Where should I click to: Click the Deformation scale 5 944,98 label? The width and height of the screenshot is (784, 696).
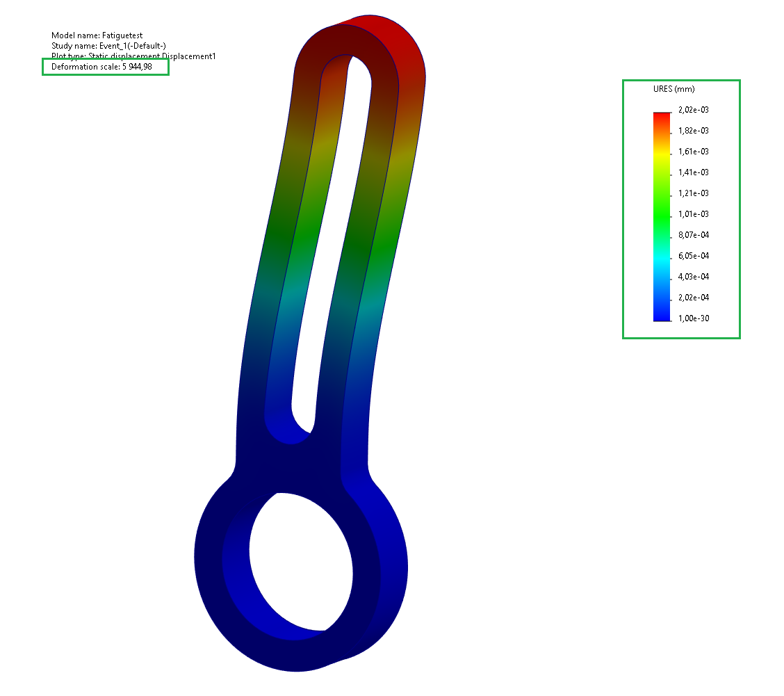pos(101,67)
